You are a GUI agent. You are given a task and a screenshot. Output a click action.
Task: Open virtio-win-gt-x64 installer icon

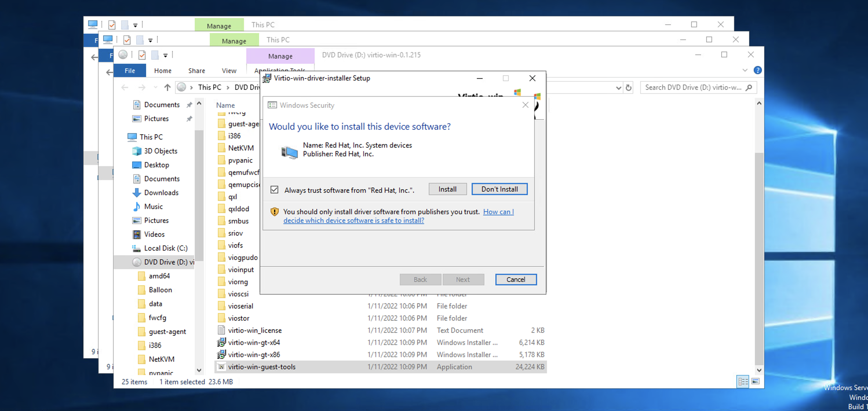(x=221, y=342)
